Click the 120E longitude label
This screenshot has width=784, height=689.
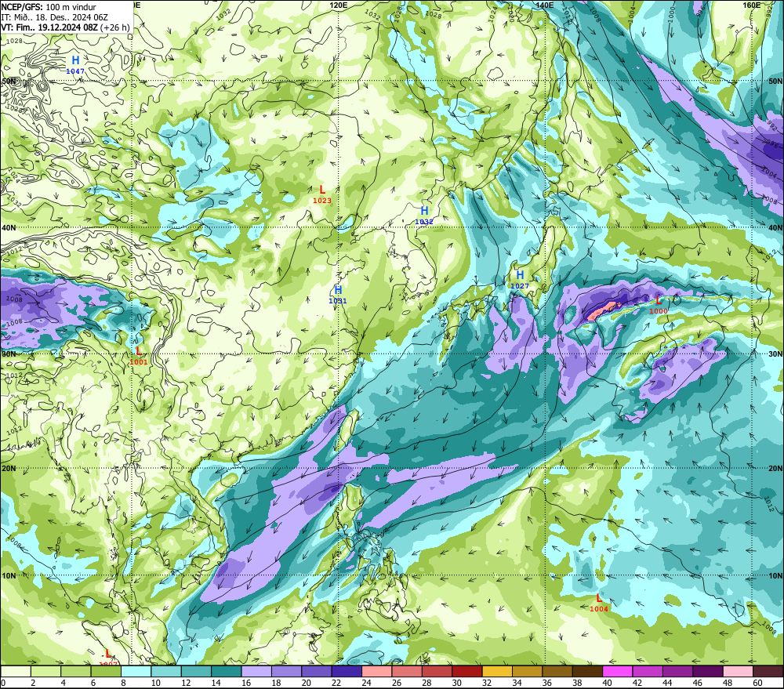pos(339,5)
